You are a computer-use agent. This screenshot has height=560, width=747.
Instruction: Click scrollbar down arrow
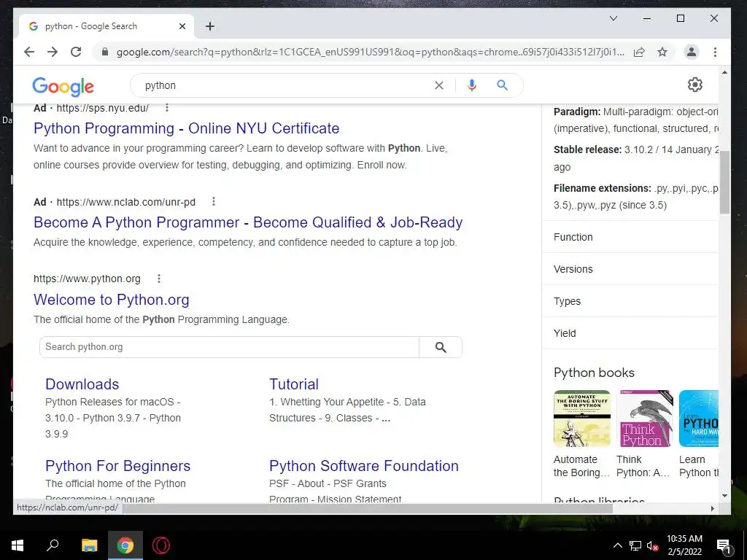tap(724, 496)
